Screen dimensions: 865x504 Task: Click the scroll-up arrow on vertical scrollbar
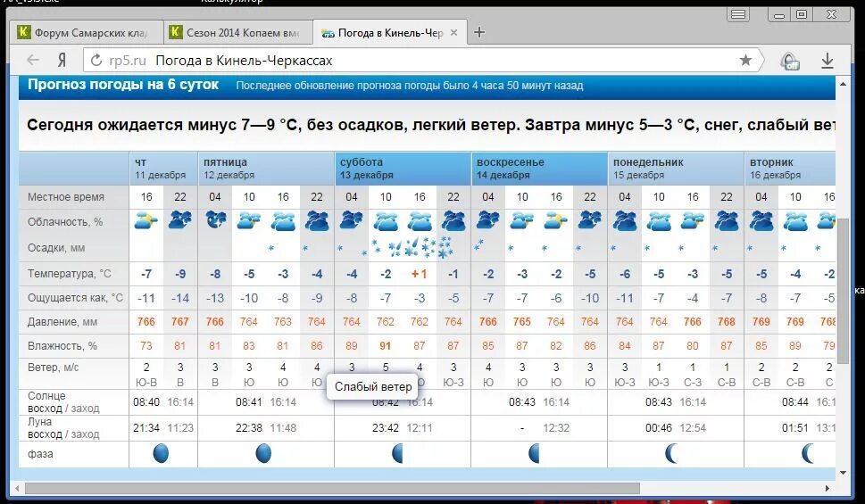coord(843,84)
